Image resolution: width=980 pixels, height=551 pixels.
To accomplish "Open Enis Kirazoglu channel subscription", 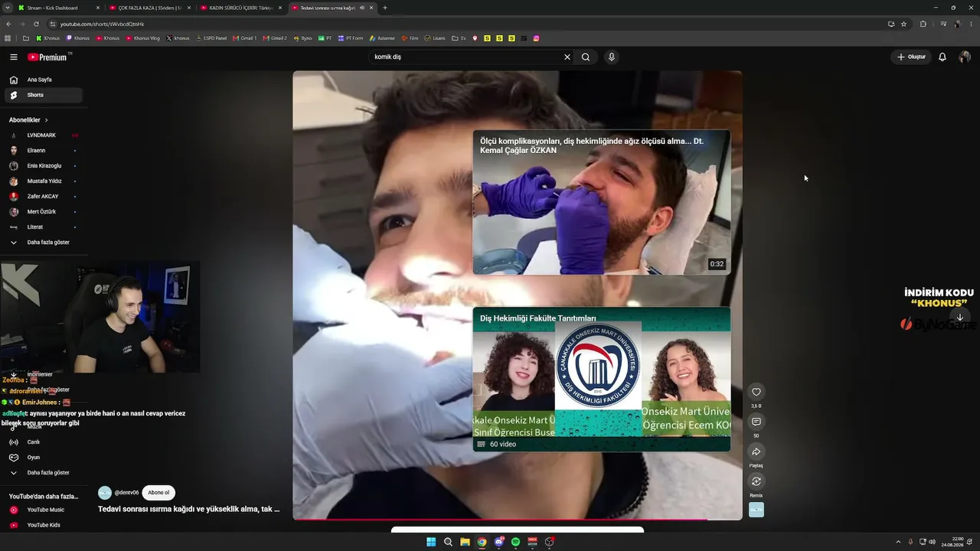I will click(x=44, y=166).
